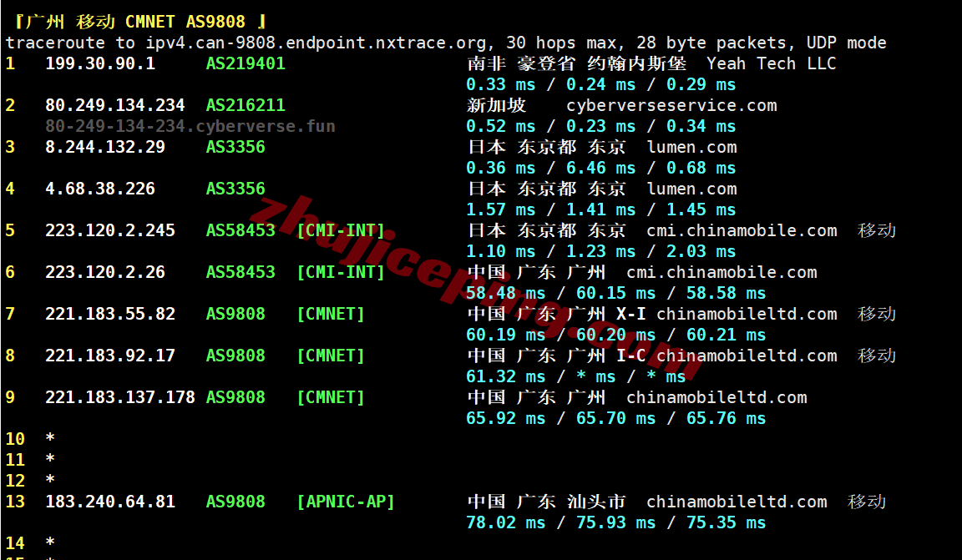Click IP address 199.30.90.1
Image resolution: width=962 pixels, height=560 pixels.
click(100, 63)
